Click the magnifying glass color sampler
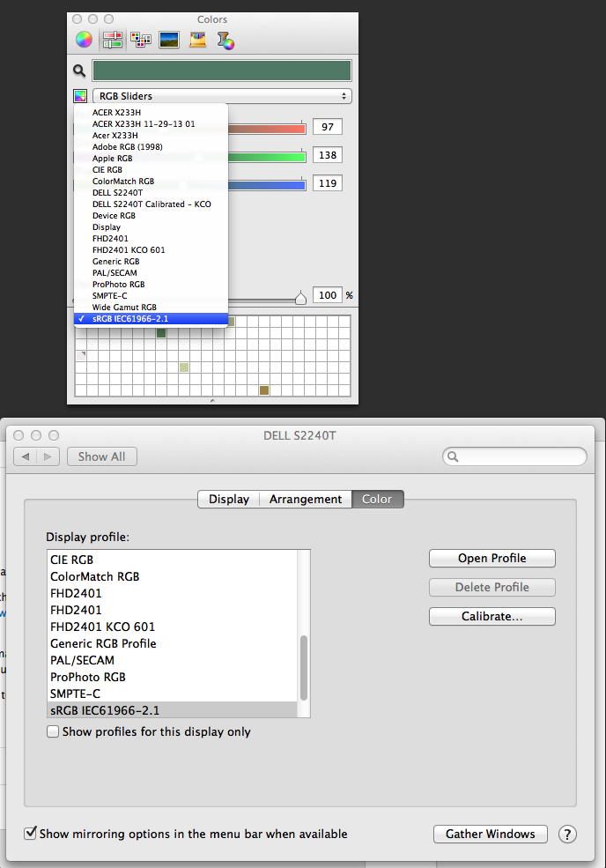Screen dimensions: 606x868 pyautogui.click(x=79, y=70)
